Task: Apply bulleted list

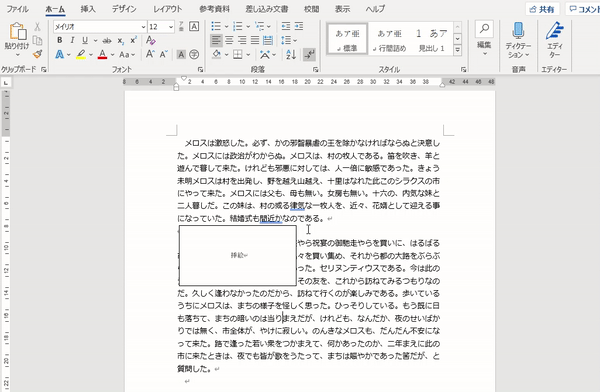Action: (x=216, y=26)
